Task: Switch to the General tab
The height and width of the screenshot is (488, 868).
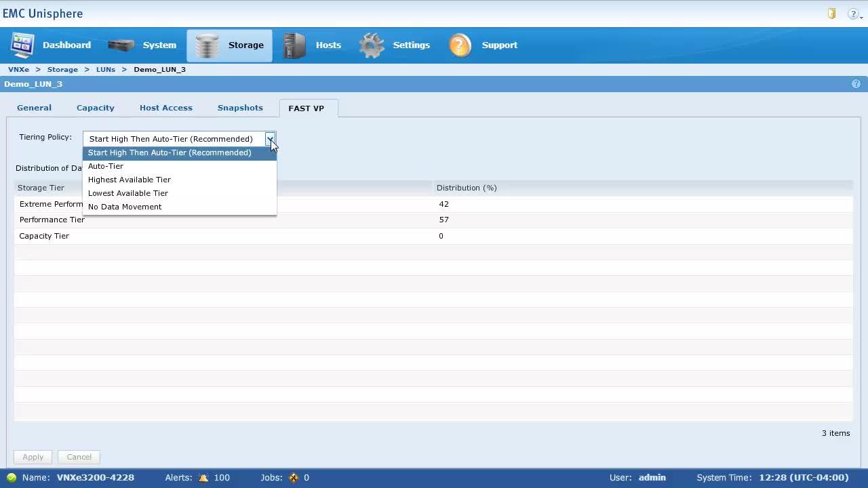Action: (x=34, y=108)
